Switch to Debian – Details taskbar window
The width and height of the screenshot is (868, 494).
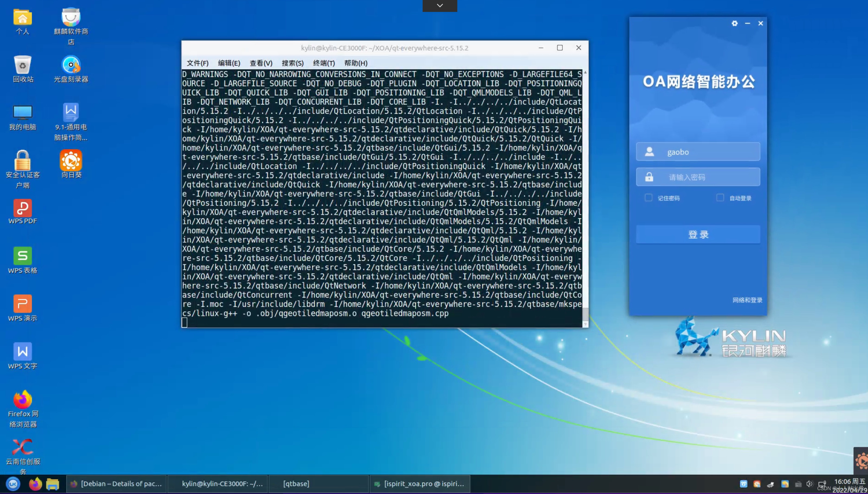(x=116, y=484)
